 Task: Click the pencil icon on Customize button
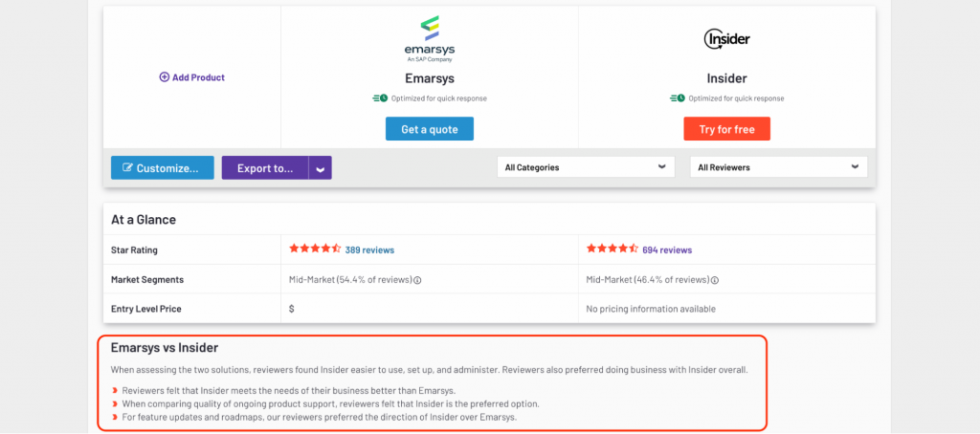(x=127, y=168)
